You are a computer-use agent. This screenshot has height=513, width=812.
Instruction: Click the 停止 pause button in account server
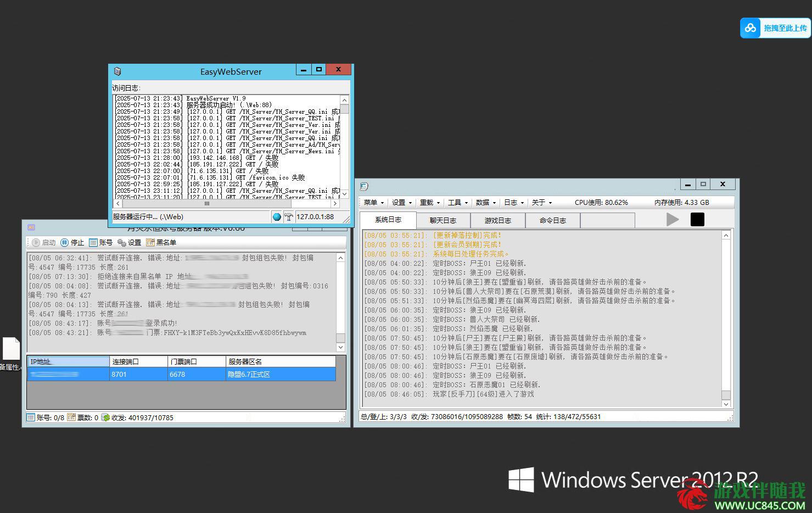pos(72,242)
